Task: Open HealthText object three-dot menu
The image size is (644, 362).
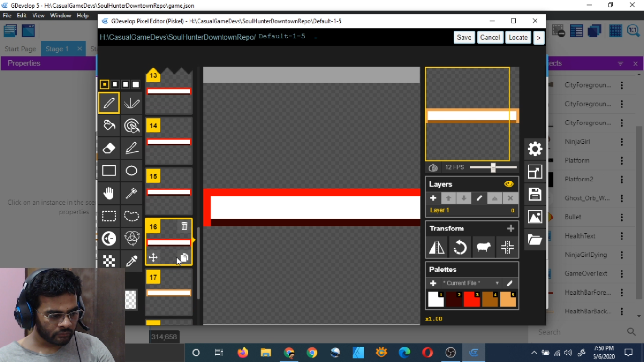Action: [622, 236]
